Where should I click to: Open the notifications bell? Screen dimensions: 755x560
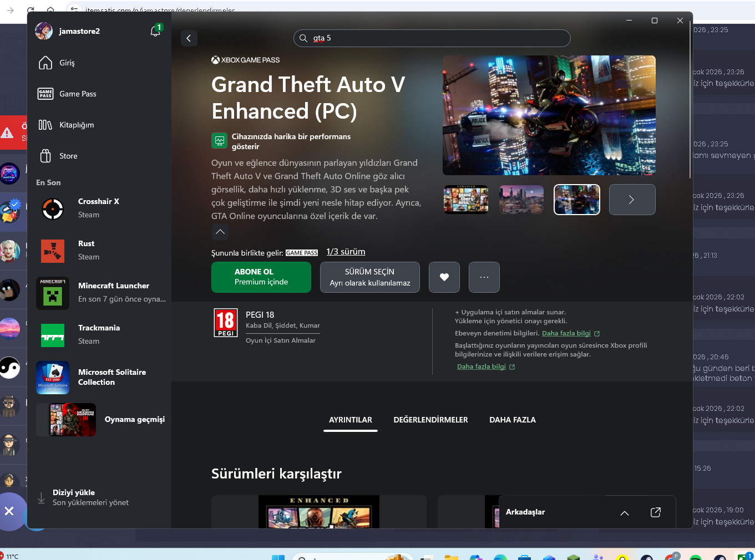coord(156,31)
